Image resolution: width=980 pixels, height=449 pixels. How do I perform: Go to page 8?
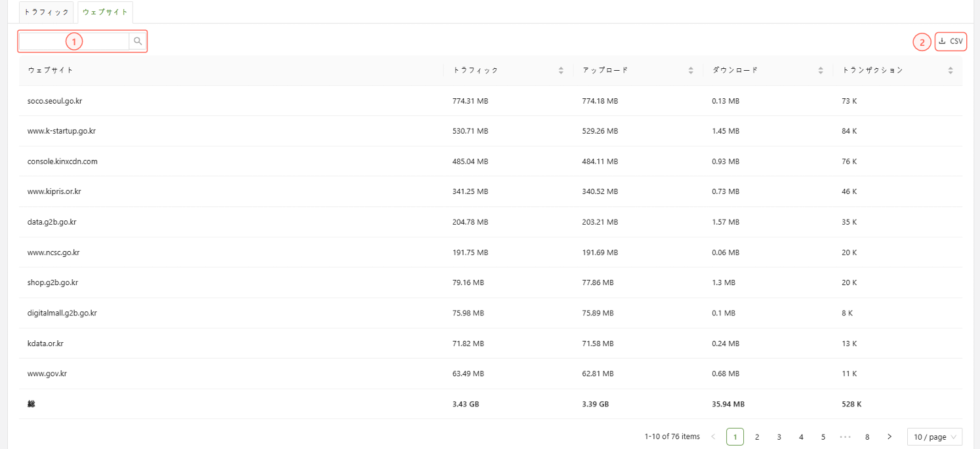[x=867, y=437]
